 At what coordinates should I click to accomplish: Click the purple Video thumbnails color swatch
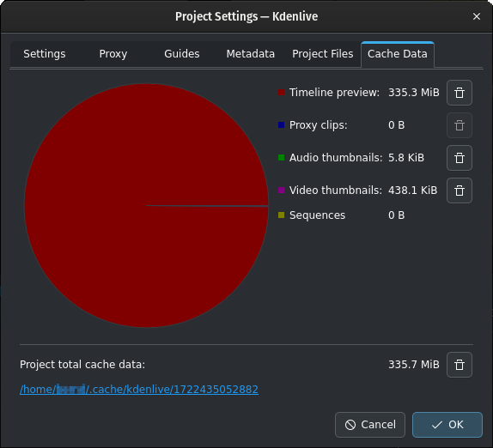[x=282, y=190]
